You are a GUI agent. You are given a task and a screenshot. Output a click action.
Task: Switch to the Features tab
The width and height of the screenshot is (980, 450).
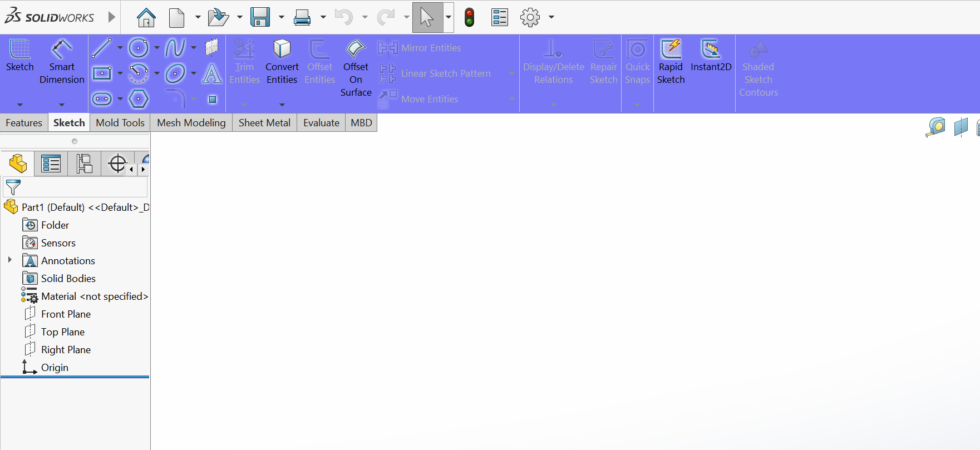[24, 123]
